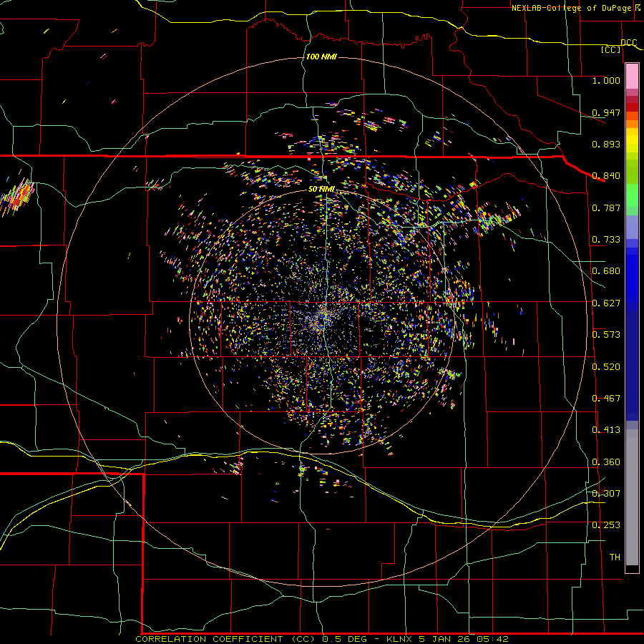Screen dimensions: 644x644
Task: Select the 0.413 scale value
Action: click(606, 430)
